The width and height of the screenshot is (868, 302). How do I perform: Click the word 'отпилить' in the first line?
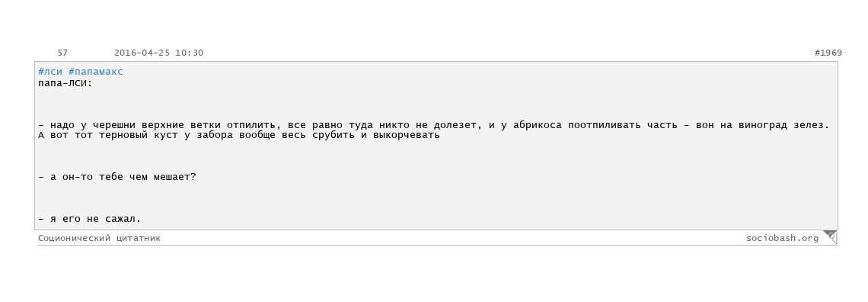pos(251,125)
